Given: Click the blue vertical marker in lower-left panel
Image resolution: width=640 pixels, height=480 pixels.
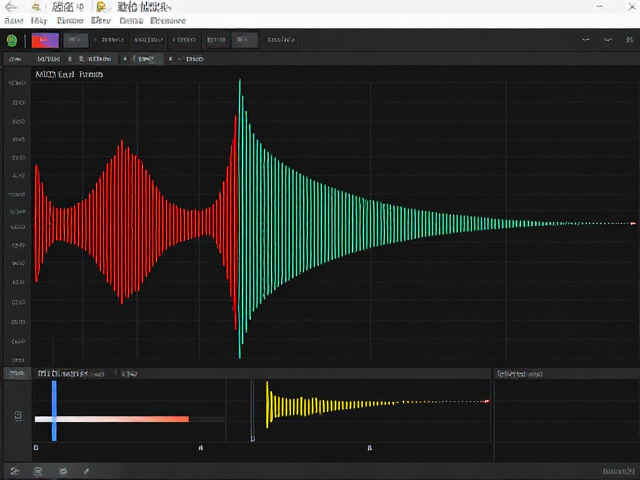Looking at the screenshot, I should (x=54, y=411).
